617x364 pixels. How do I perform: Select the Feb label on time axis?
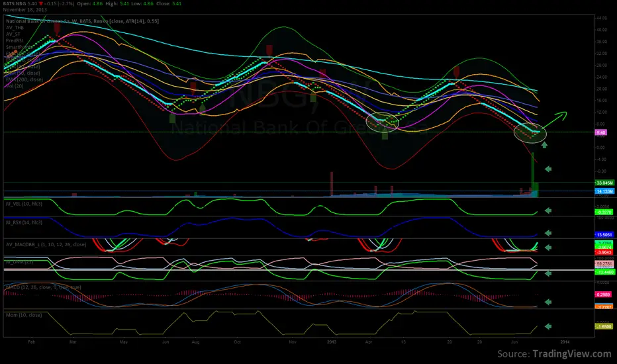click(x=32, y=342)
